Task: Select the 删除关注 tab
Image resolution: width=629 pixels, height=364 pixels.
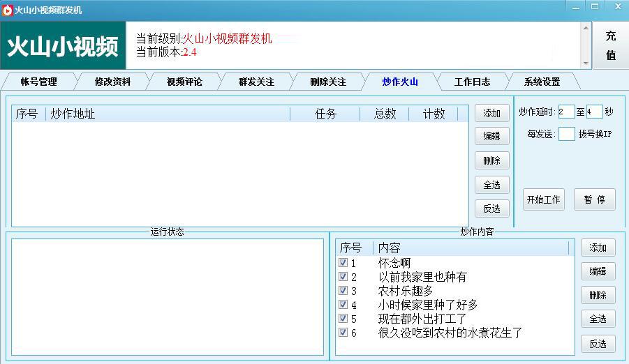Action: click(328, 82)
